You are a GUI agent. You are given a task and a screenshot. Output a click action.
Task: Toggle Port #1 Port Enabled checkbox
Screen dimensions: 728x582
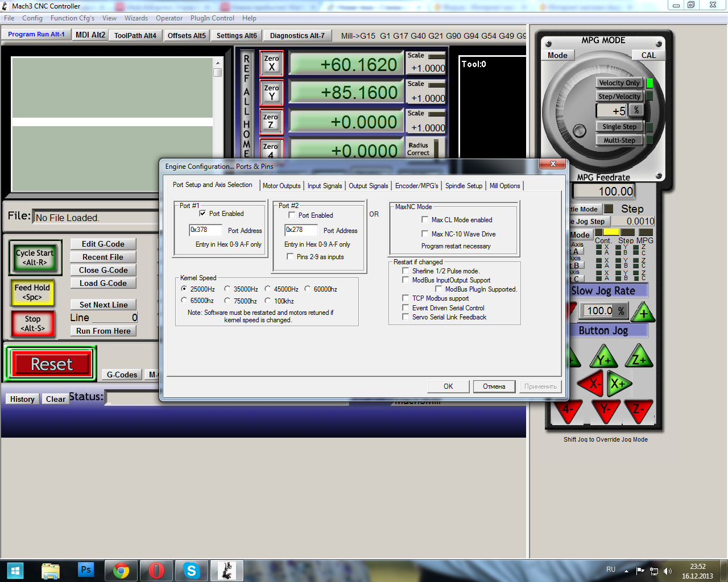[202, 214]
